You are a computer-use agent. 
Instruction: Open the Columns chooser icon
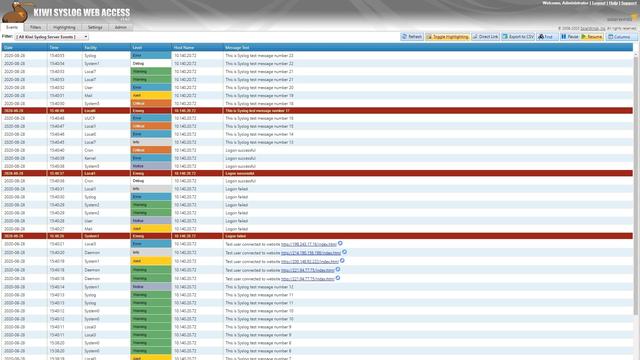click(x=611, y=37)
